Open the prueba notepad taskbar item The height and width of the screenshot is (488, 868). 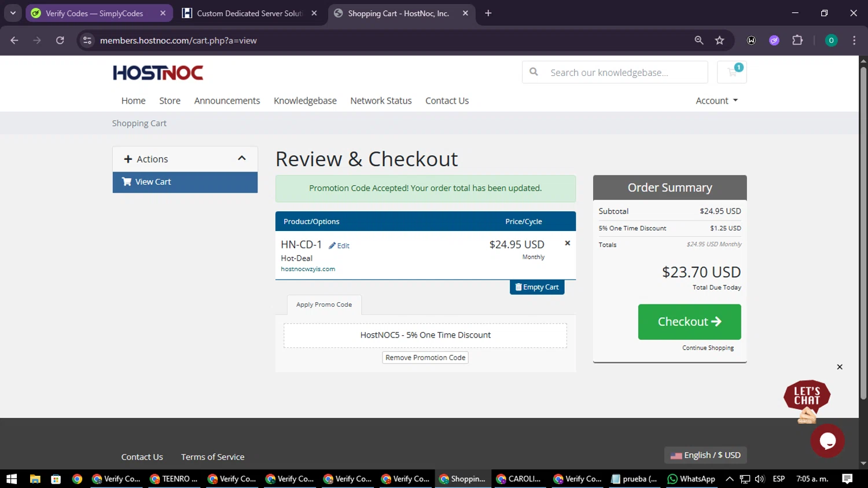[634, 479]
